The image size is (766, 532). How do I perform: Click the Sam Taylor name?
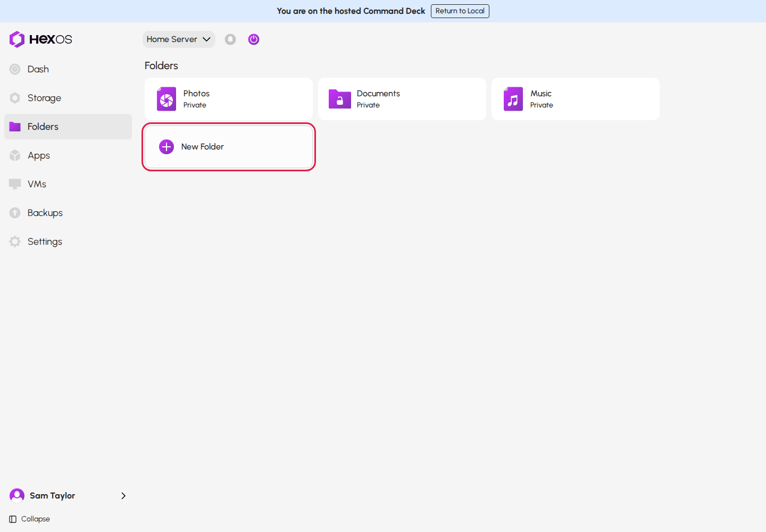pyautogui.click(x=52, y=496)
